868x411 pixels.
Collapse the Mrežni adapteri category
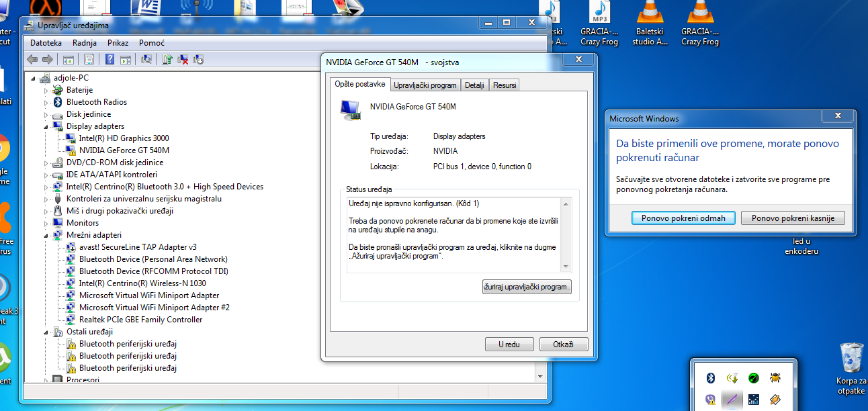tap(46, 235)
